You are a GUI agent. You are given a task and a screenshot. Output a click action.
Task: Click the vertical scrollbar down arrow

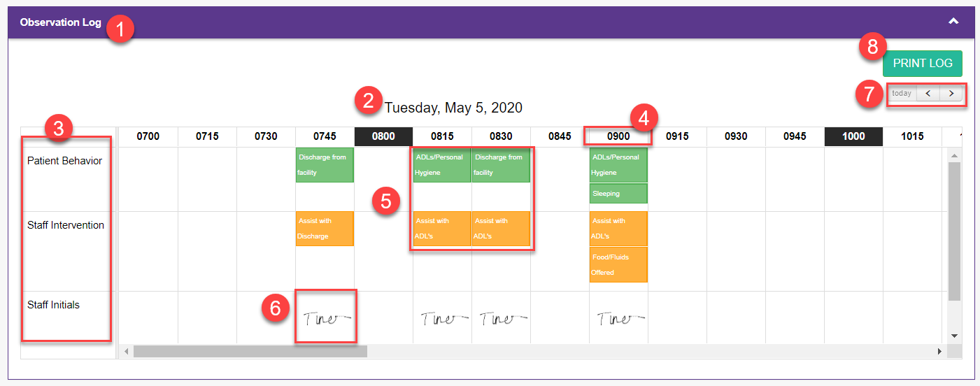pos(954,336)
